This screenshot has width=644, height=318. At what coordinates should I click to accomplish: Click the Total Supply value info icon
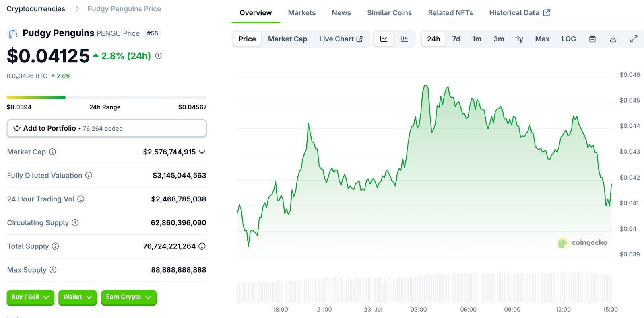(x=202, y=246)
